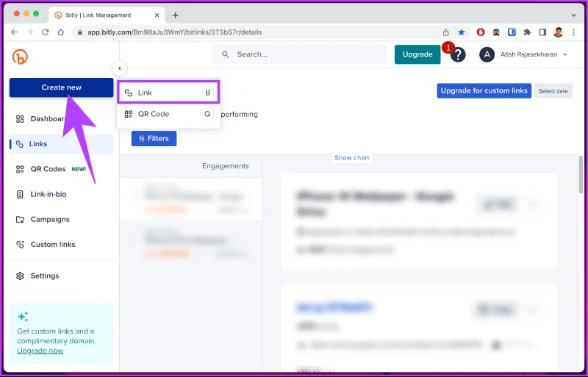The width and height of the screenshot is (588, 377).
Task: Go forward in browser history
Action: point(29,32)
